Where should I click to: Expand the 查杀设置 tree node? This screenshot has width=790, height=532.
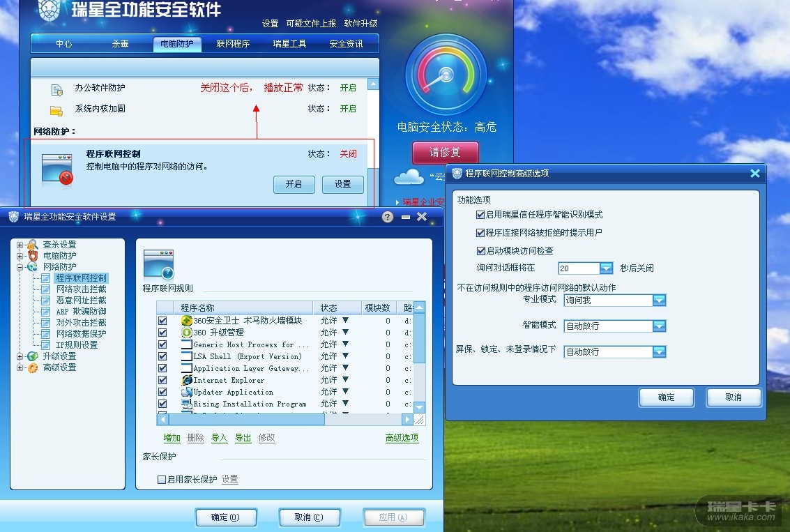[x=20, y=245]
